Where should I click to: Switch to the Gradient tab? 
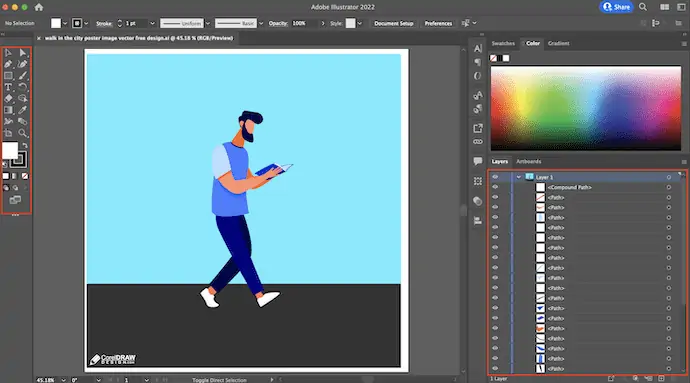(x=558, y=43)
